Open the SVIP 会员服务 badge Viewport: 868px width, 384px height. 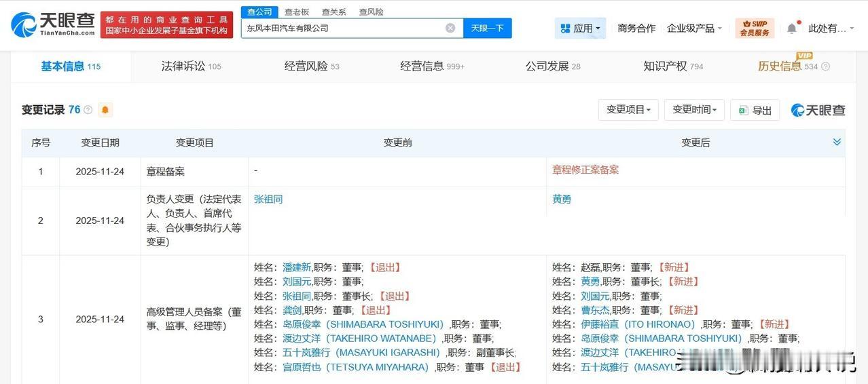coord(755,28)
